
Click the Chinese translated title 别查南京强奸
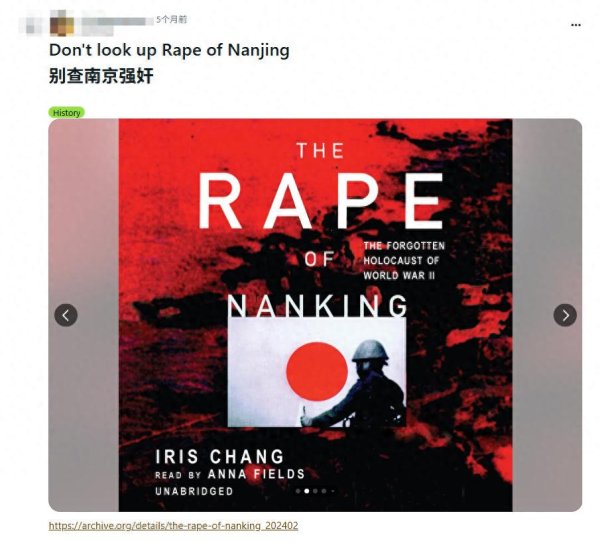coord(101,75)
